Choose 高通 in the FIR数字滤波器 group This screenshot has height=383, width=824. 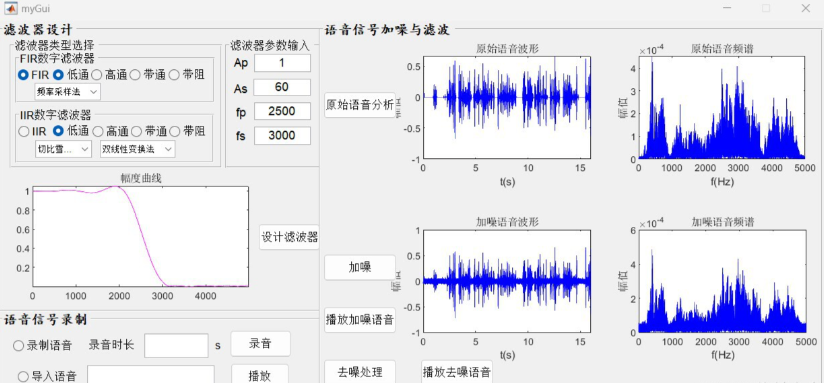(96, 75)
